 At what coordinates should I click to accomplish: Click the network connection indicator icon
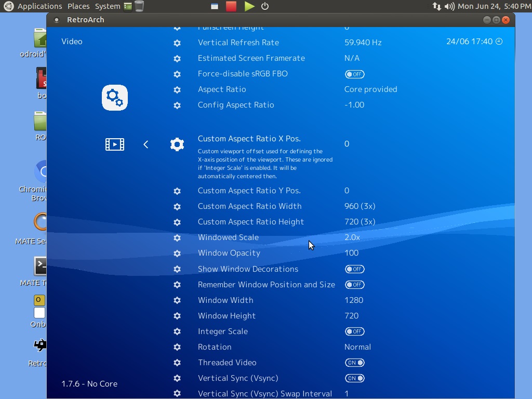pyautogui.click(x=436, y=6)
